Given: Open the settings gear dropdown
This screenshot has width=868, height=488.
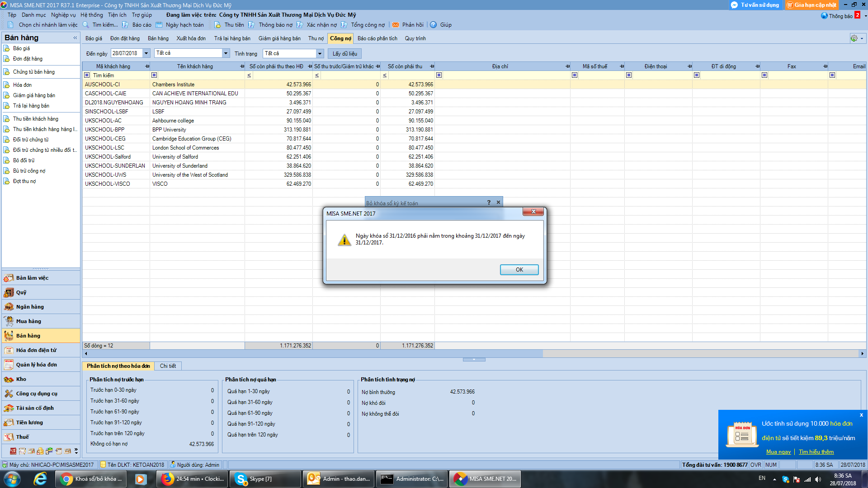Looking at the screenshot, I should [x=857, y=38].
